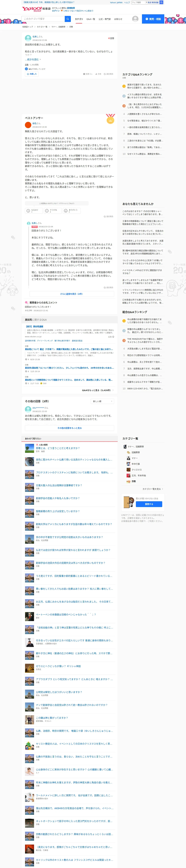Expand question text with 続きを読む
The width and height of the screenshot is (186, 868).
[x=33, y=59]
